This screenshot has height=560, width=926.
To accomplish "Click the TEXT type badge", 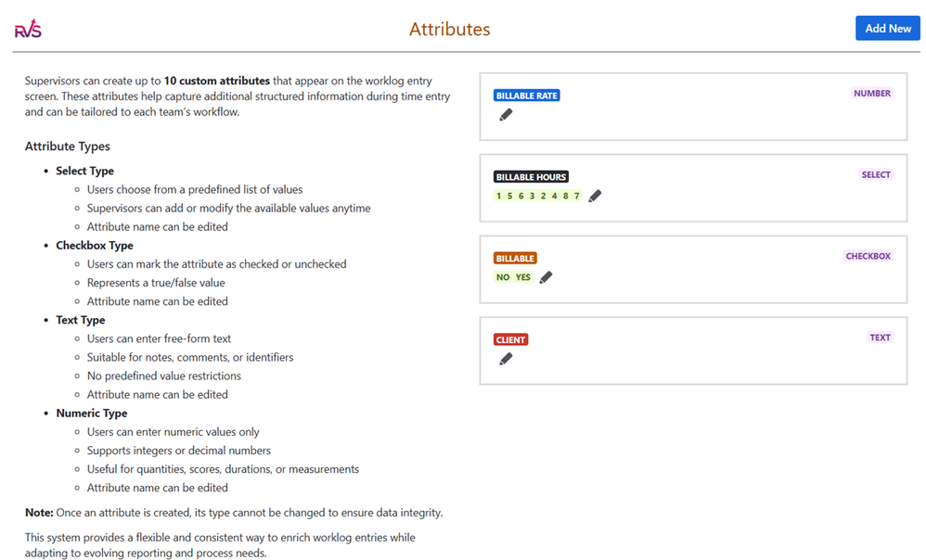I will coord(880,337).
